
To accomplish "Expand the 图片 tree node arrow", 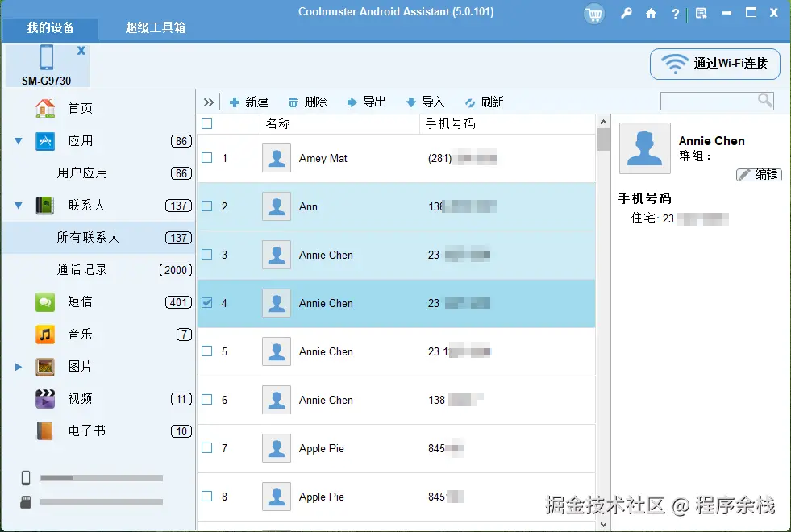I will [19, 367].
